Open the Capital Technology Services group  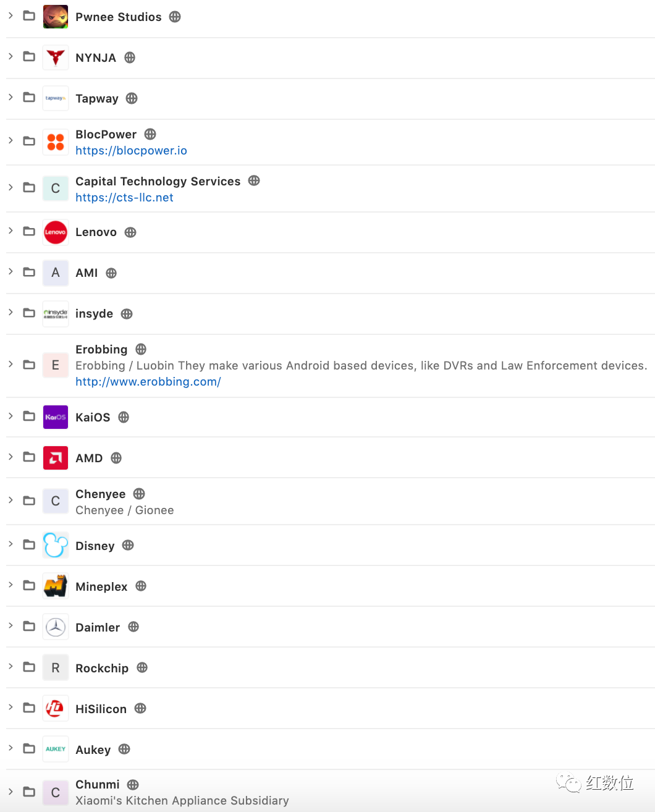tap(158, 182)
